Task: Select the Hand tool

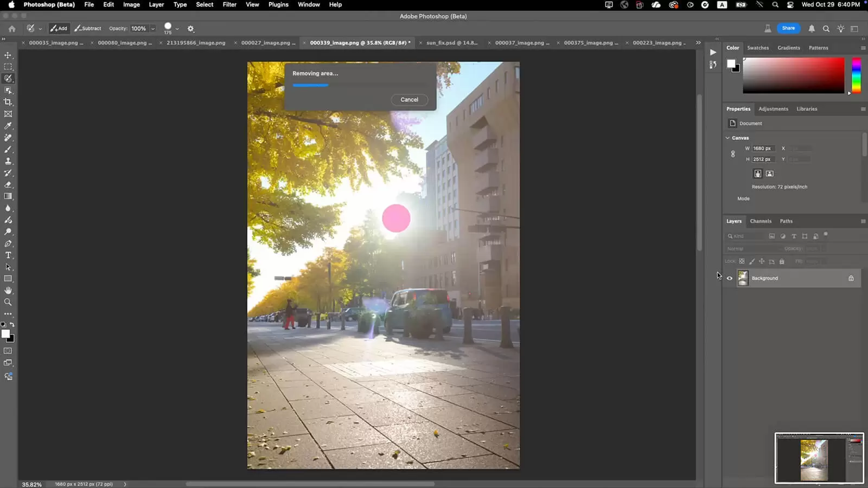Action: click(8, 291)
